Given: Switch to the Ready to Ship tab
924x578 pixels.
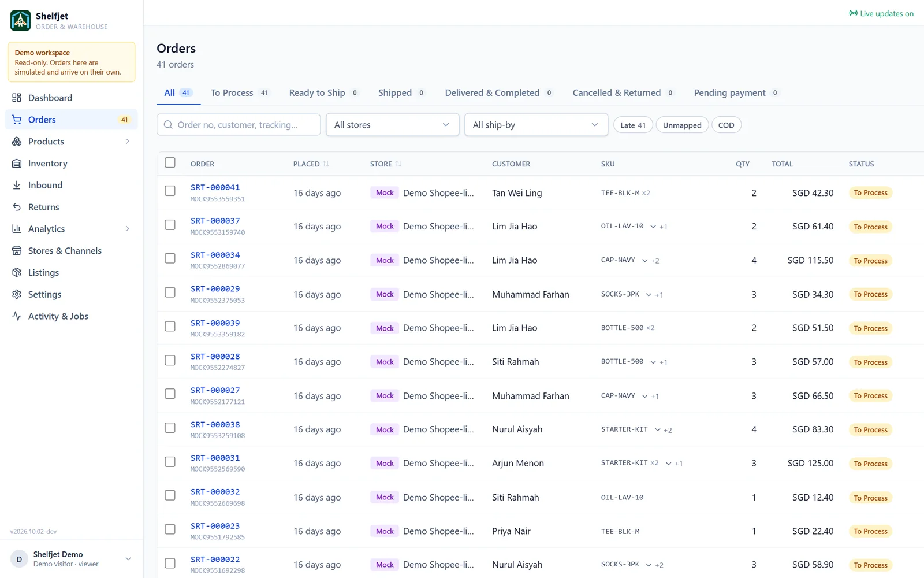Looking at the screenshot, I should tap(323, 93).
